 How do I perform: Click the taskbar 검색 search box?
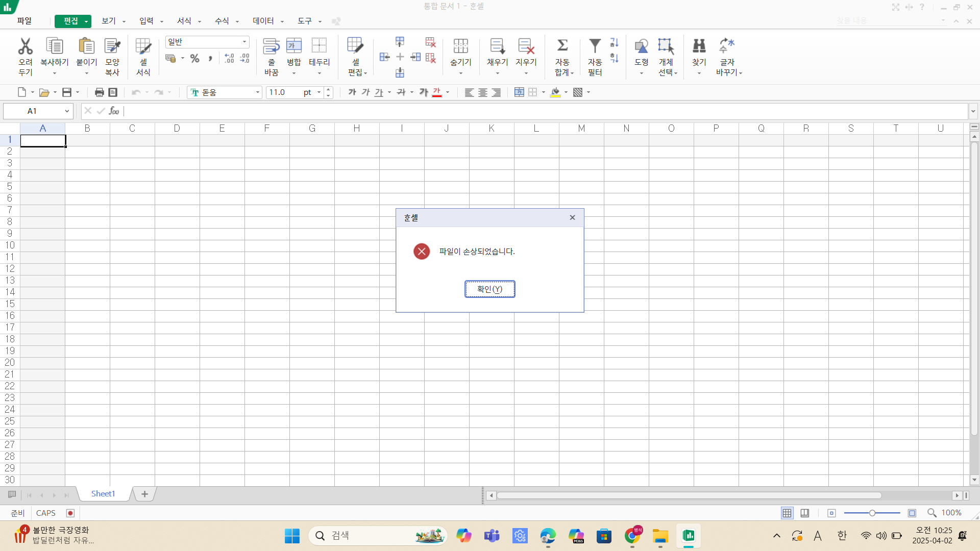[378, 536]
